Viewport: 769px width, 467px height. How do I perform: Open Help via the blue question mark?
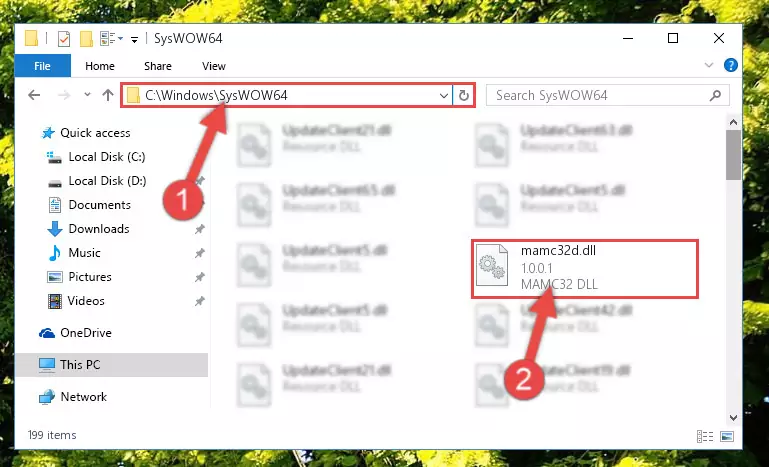tap(730, 65)
